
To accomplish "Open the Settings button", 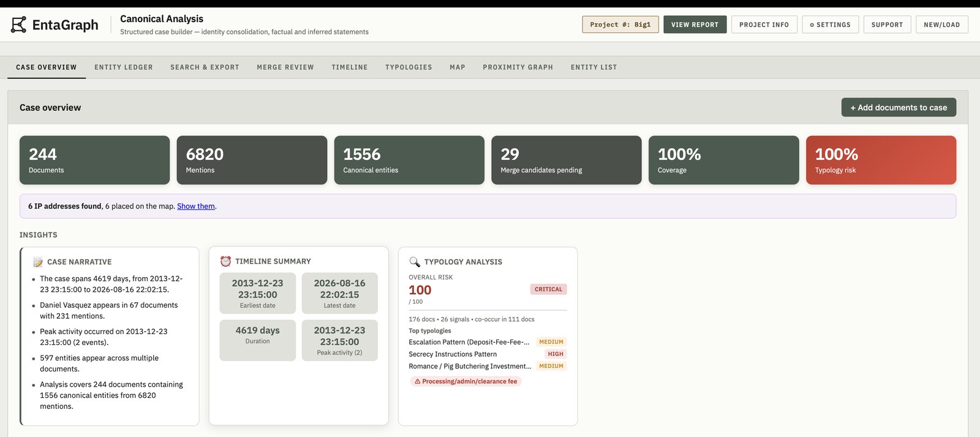I will pyautogui.click(x=831, y=25).
